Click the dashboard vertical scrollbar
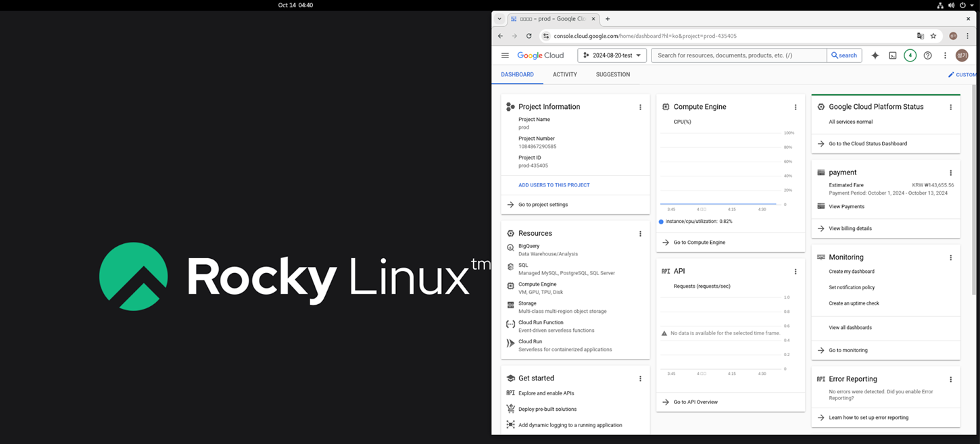Image resolution: width=980 pixels, height=444 pixels. (x=974, y=189)
